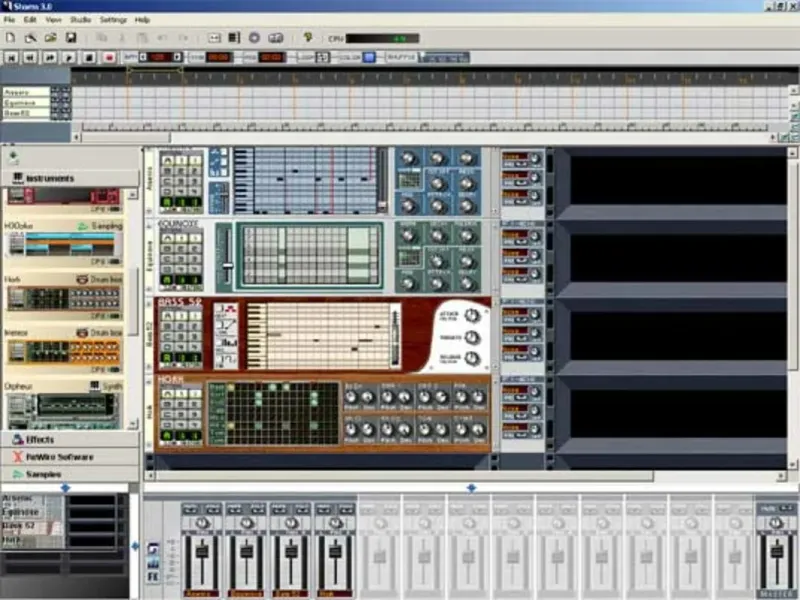Open the blue COLOR swatch in transport bar

coord(369,57)
